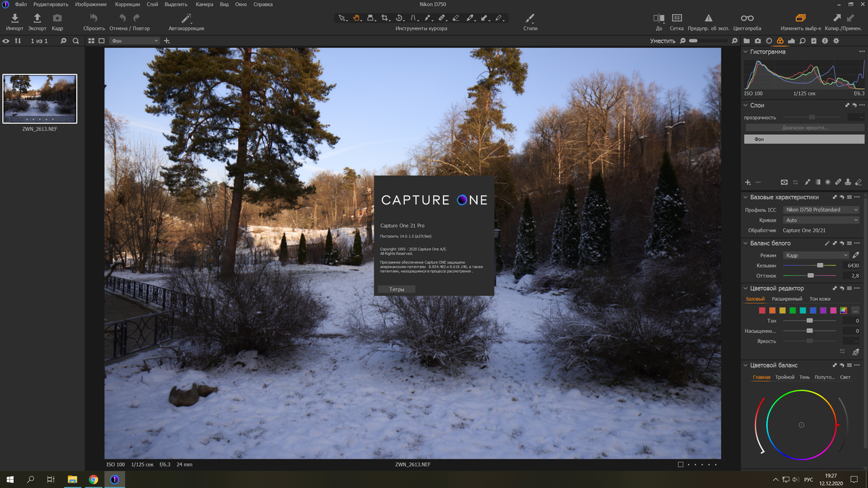Open the Стили brush icon
This screenshot has height=488, width=868.
point(530,18)
